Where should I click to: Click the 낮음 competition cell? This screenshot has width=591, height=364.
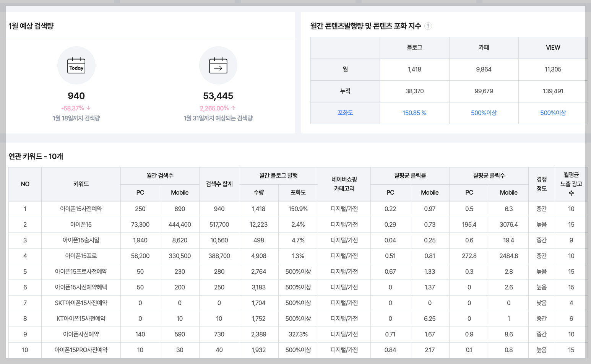541,303
